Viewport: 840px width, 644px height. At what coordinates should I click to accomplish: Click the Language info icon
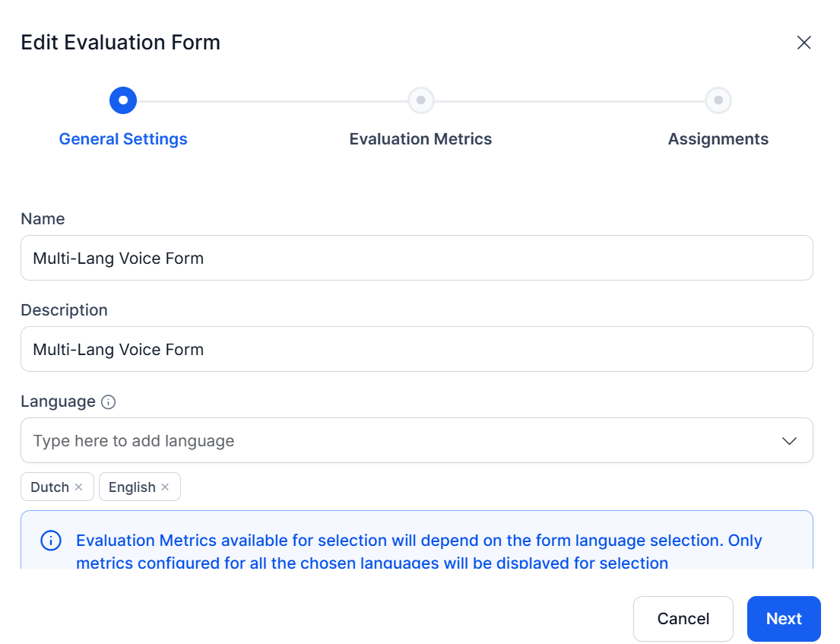tap(108, 401)
